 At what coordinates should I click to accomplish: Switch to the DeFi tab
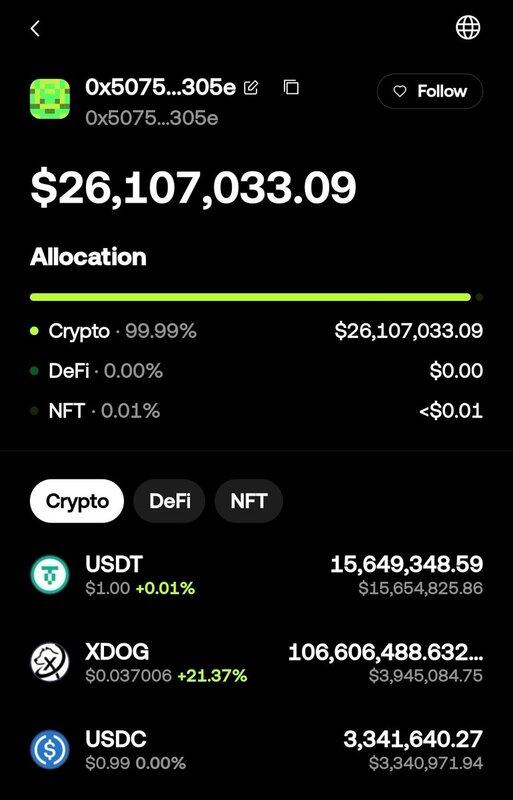click(169, 501)
